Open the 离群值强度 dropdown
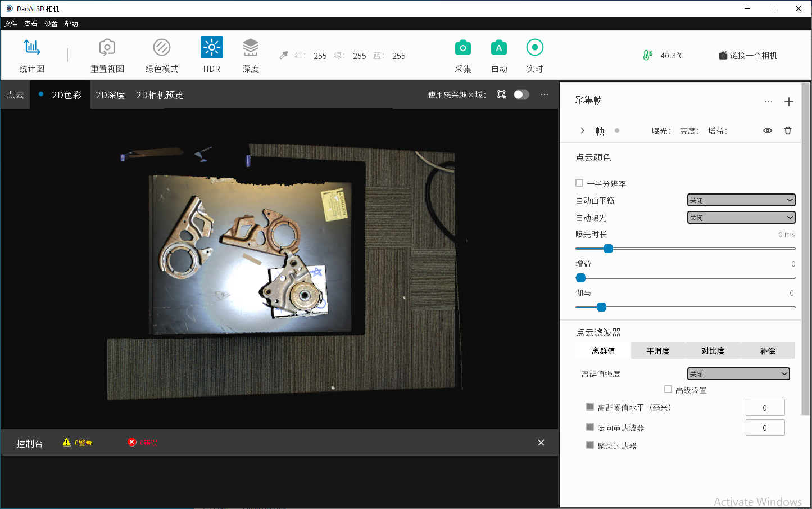This screenshot has width=812, height=509. point(738,374)
